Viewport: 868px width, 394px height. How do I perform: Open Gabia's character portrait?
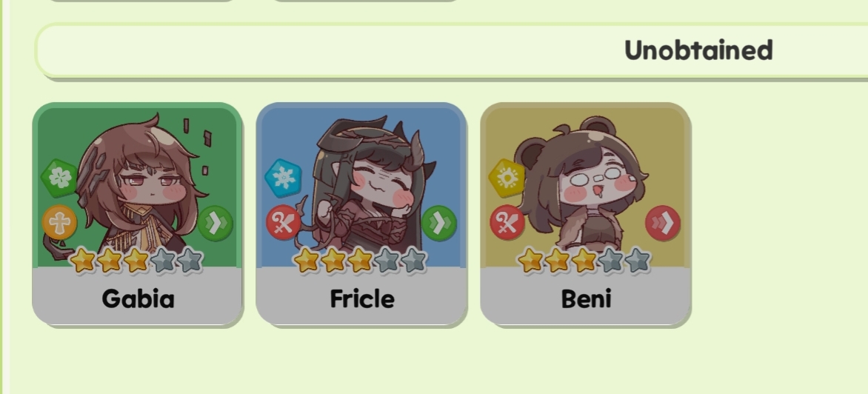point(137,185)
